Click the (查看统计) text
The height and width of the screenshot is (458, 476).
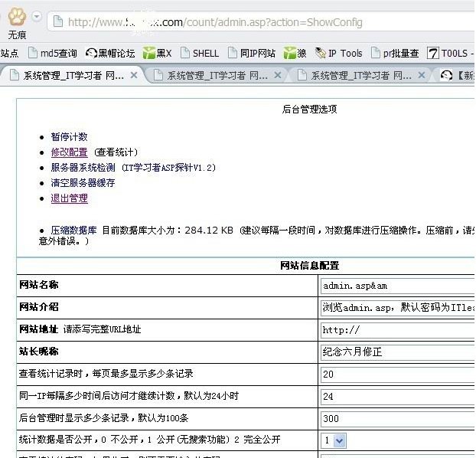pos(116,152)
